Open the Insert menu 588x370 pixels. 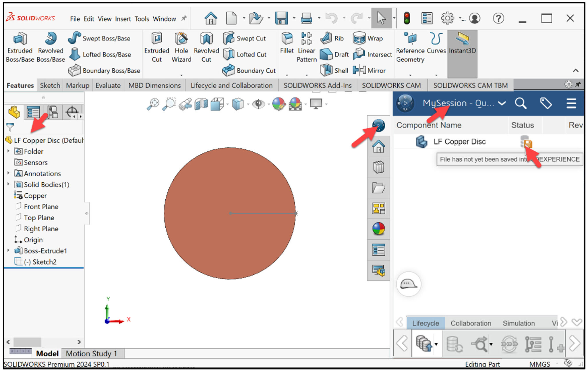(123, 19)
